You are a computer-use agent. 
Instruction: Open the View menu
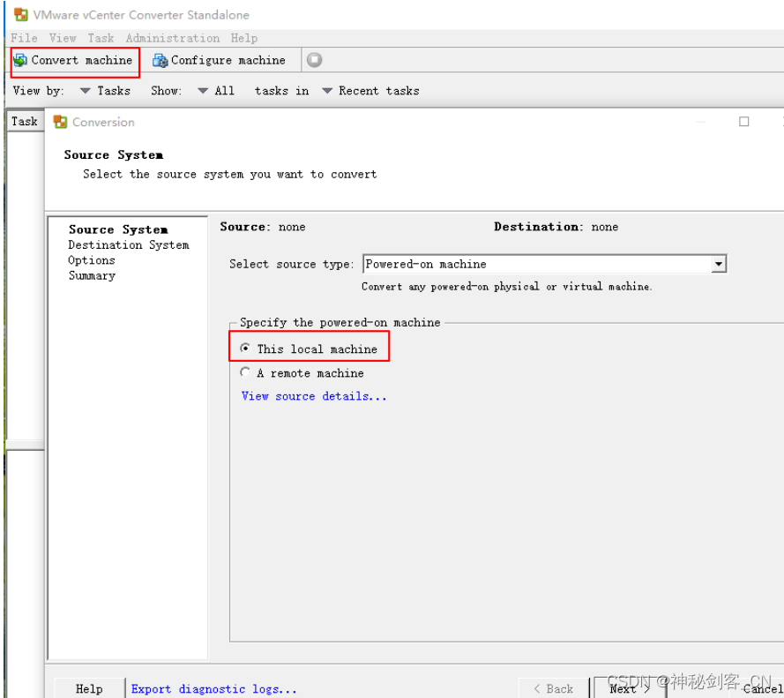click(63, 38)
